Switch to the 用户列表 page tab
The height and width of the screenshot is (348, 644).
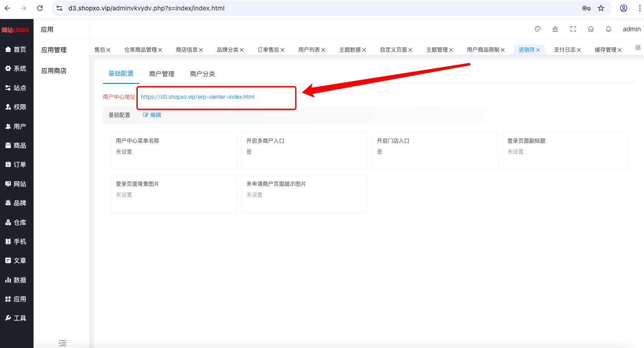tap(309, 50)
